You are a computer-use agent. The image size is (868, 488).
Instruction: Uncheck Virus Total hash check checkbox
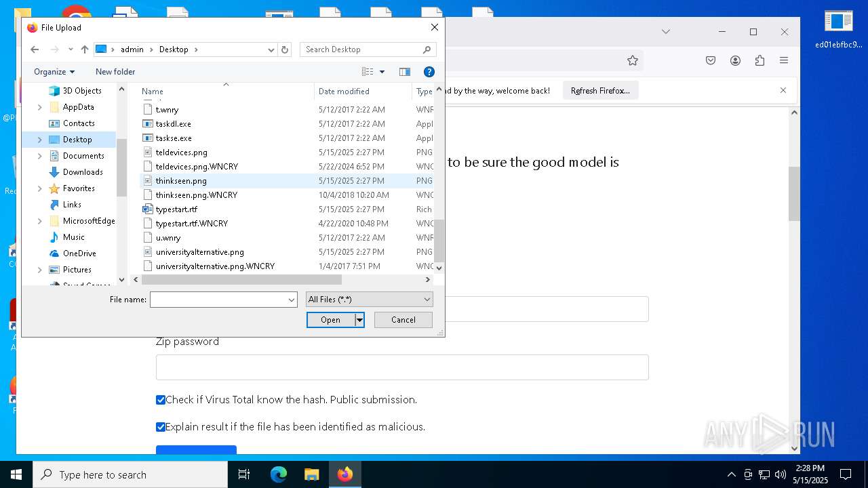coord(161,400)
